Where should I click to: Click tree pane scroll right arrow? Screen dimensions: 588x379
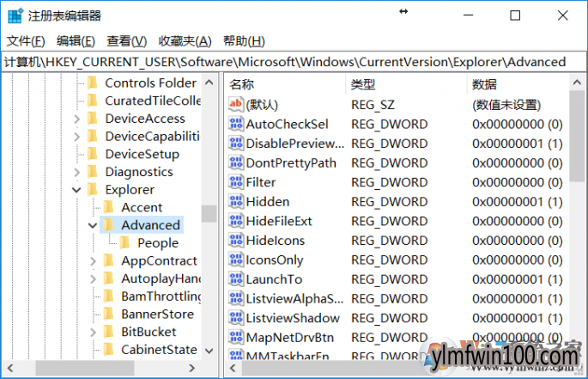point(192,368)
